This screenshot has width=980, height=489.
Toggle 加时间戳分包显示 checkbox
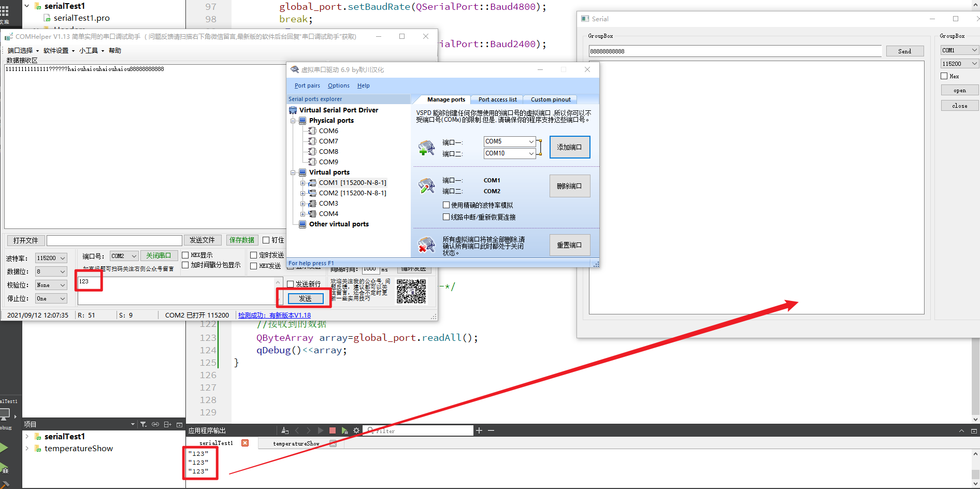[185, 265]
